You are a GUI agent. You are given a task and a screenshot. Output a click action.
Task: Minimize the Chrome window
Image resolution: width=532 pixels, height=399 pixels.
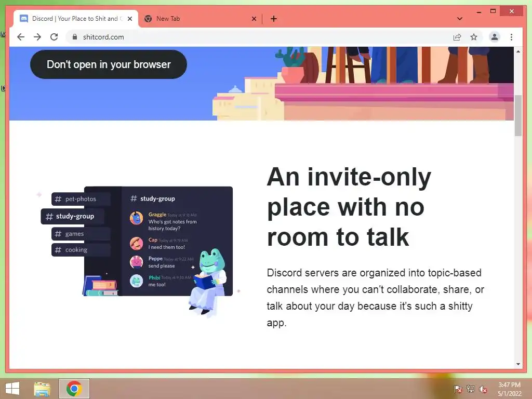(478, 12)
